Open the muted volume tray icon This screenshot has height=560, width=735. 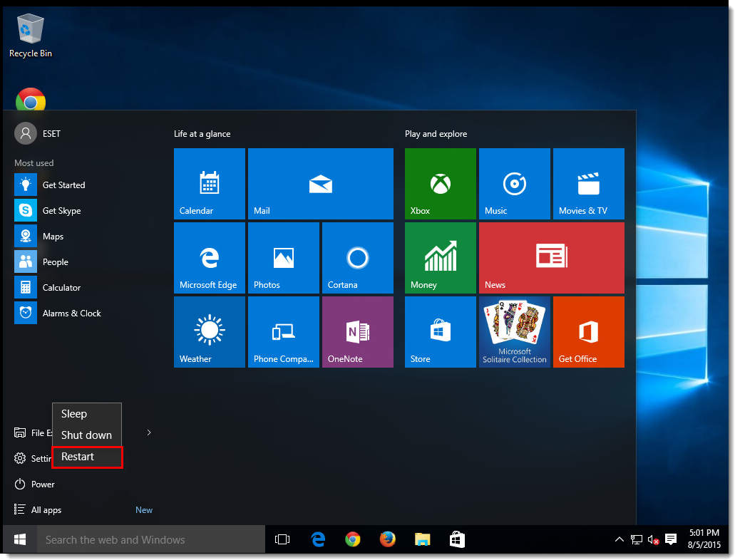(653, 540)
